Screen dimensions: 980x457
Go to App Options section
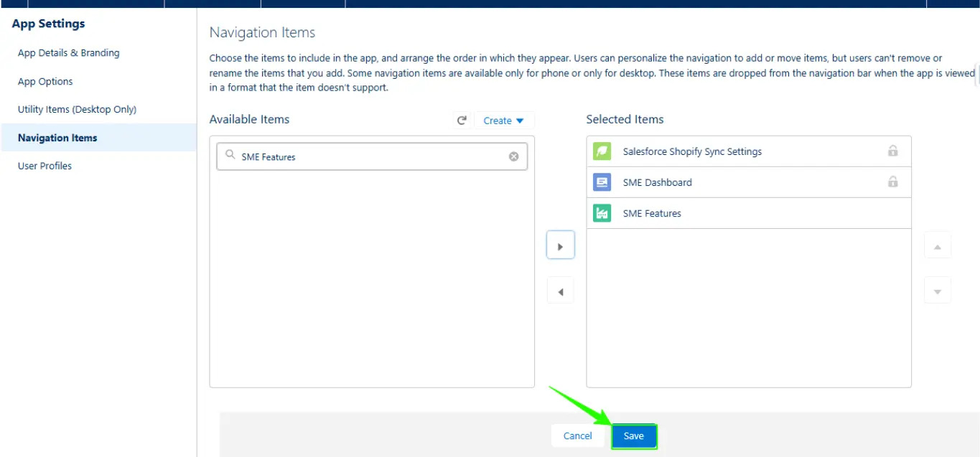point(45,82)
